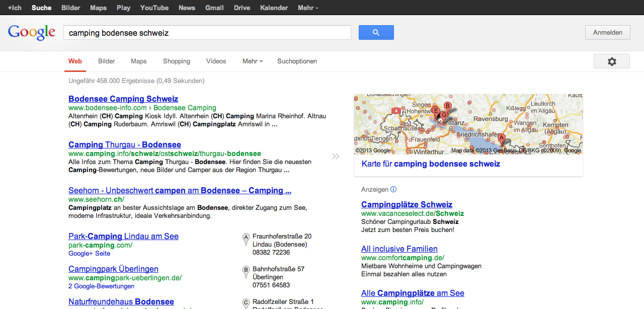The width and height of the screenshot is (644, 309).
Task: Click the red marker A on the map
Action: (x=501, y=137)
